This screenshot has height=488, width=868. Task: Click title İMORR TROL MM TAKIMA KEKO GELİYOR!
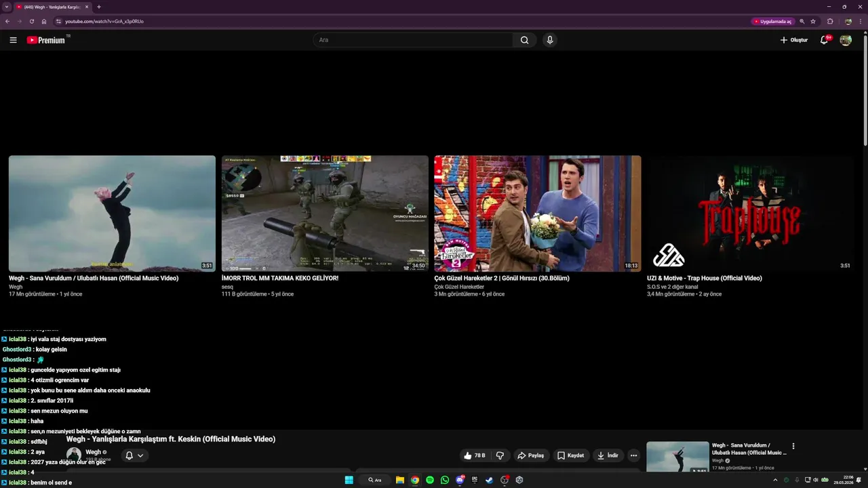[x=280, y=278]
